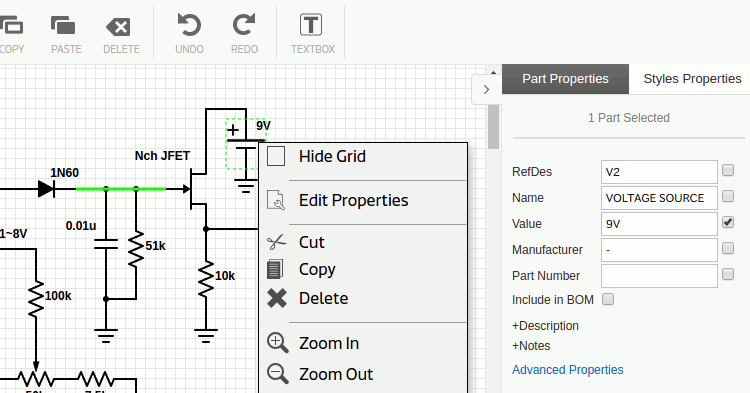The width and height of the screenshot is (750, 393).
Task: Select the 51k resistor symbol
Action: (136, 249)
